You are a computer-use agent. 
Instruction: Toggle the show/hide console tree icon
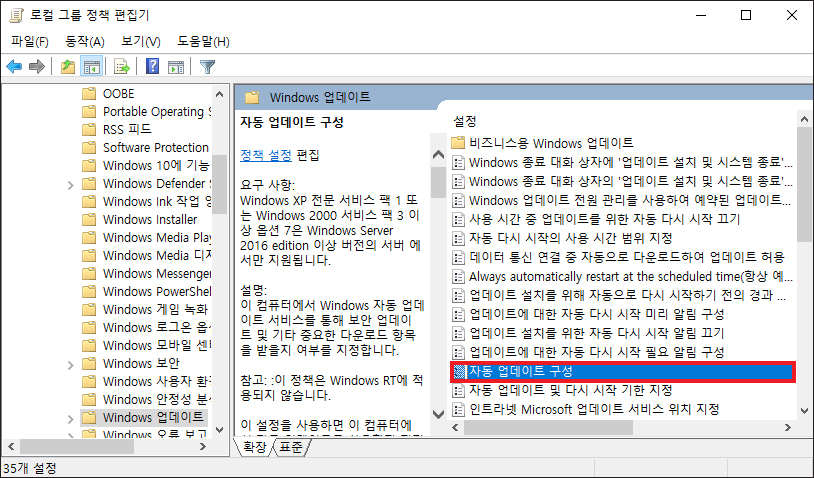(91, 66)
